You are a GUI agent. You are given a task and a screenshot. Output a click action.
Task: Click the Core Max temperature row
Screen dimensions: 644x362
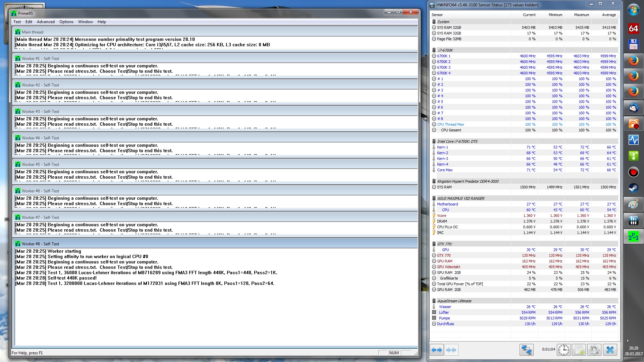coord(445,170)
